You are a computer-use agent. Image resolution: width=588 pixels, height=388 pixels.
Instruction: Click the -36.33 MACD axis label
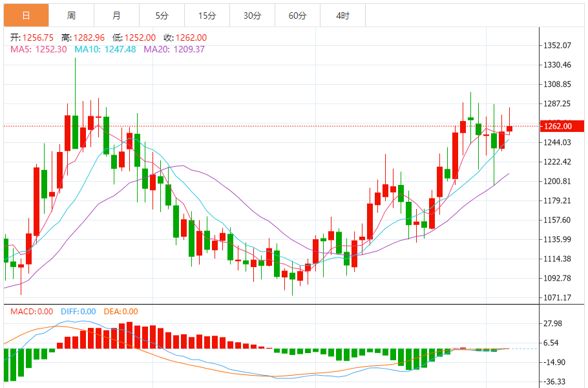coord(554,382)
